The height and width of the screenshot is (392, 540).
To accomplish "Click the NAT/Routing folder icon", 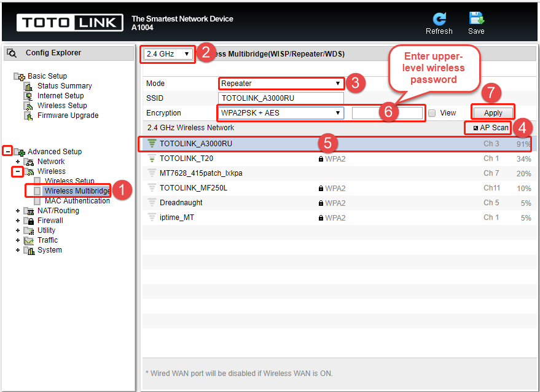I will (29, 211).
